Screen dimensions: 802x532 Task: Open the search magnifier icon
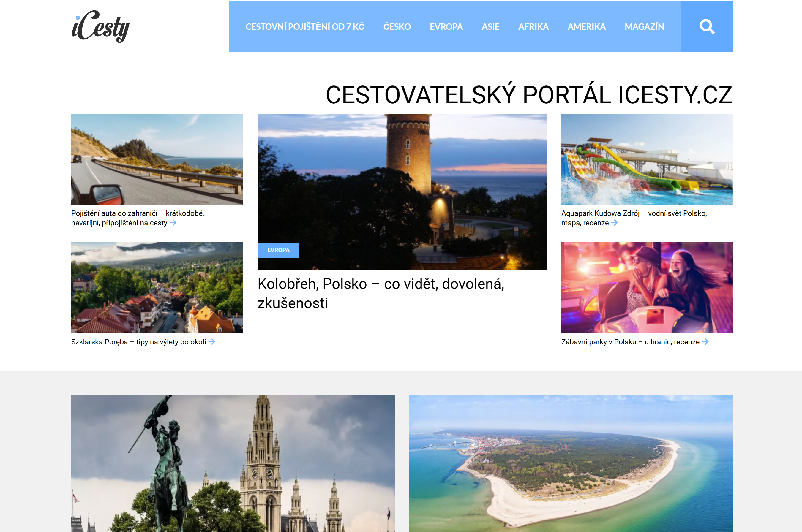pos(707,26)
